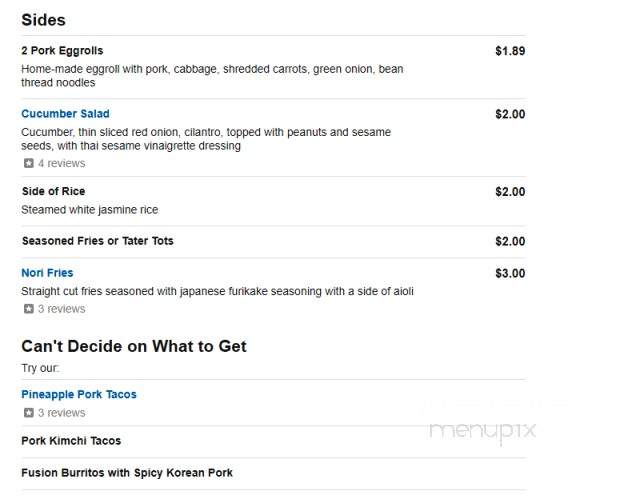644x499 pixels.
Task: Open the Cucumber Salad menu item link
Action: pyautogui.click(x=65, y=114)
